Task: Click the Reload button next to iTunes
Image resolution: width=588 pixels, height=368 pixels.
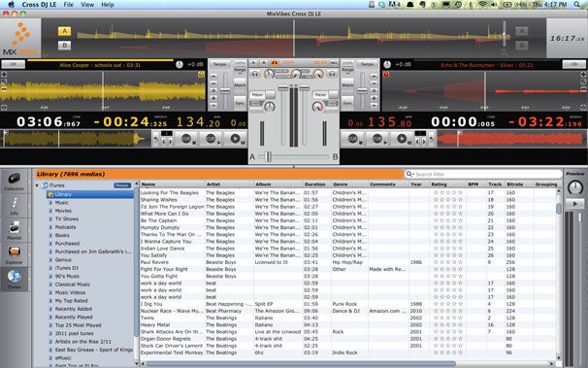Action: [x=122, y=185]
